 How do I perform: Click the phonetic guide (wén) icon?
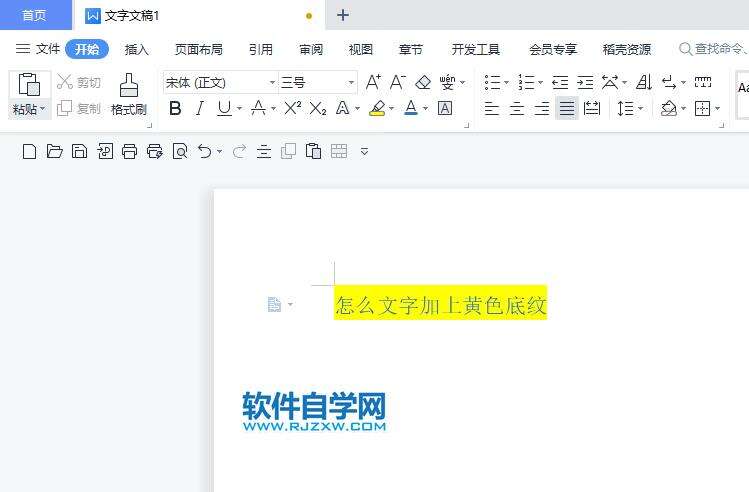click(x=448, y=82)
